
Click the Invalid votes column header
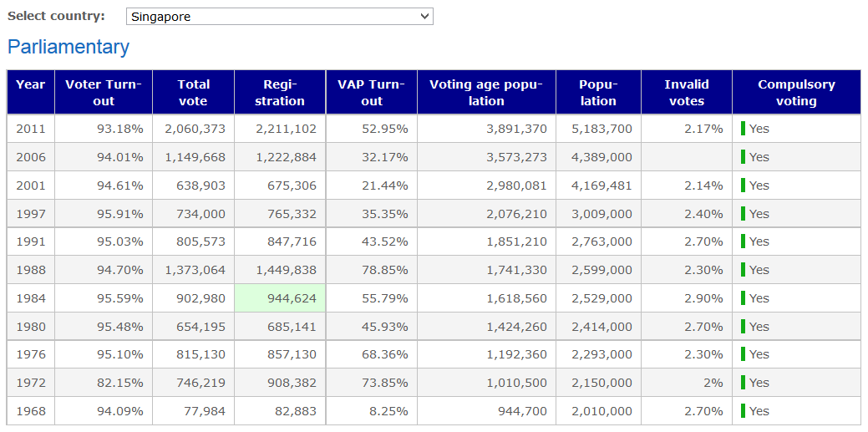(686, 92)
